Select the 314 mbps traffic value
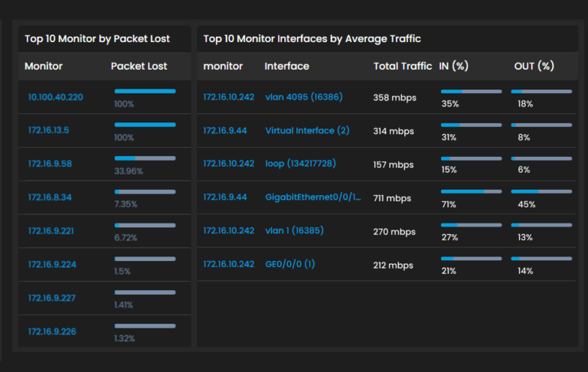Image resolution: width=588 pixels, height=372 pixels. [x=394, y=131]
